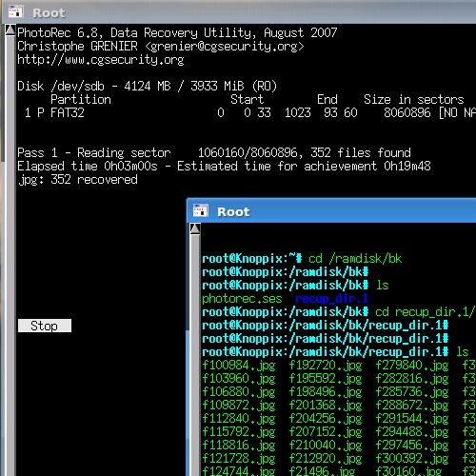476x476 pixels.
Task: Click the terminal icon in the back Root window title bar
Action: tap(15, 11)
